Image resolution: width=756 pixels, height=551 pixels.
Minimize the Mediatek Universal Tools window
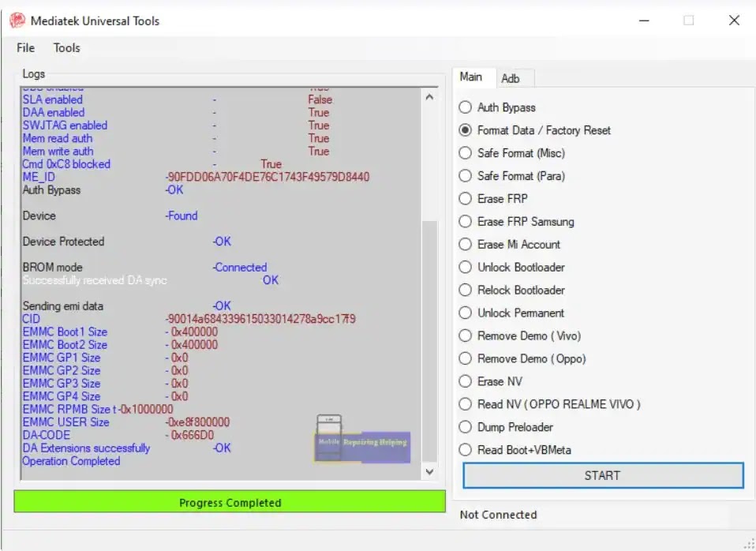click(644, 21)
